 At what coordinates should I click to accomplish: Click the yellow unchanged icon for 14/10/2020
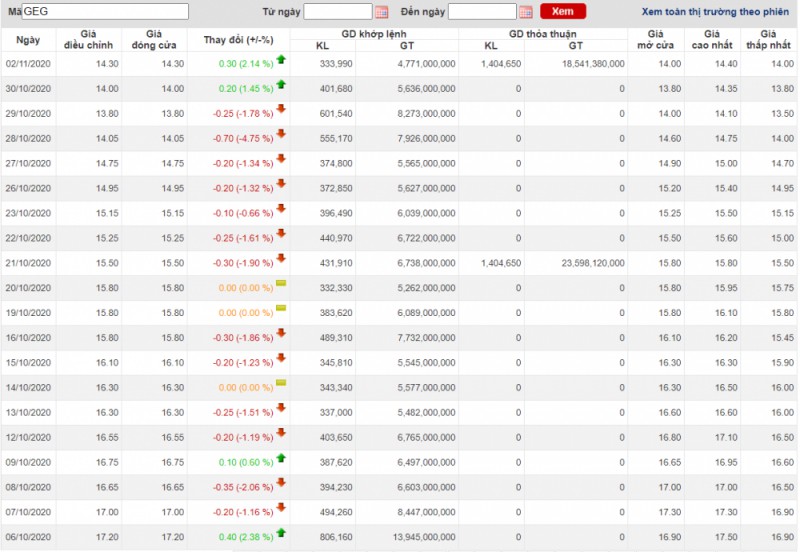281,384
